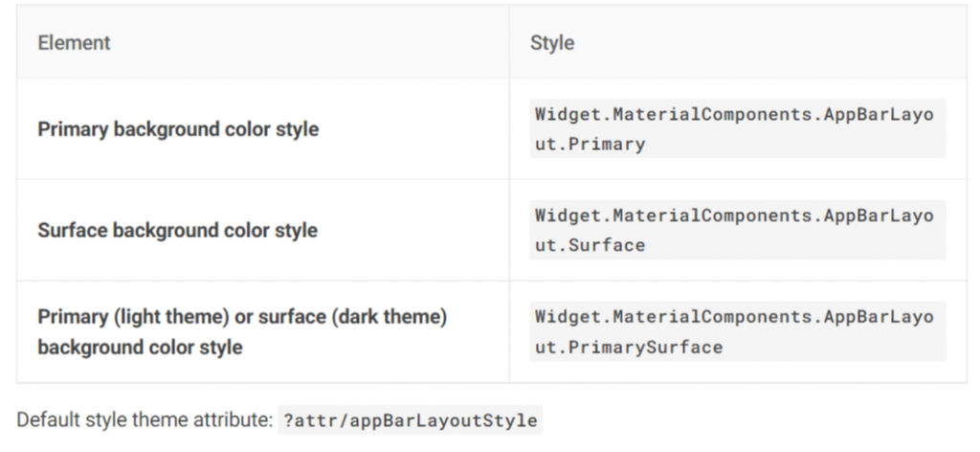Click the AppBarLayout.PrimarySurface style code block
This screenshot has width=980, height=452.
pos(738,331)
